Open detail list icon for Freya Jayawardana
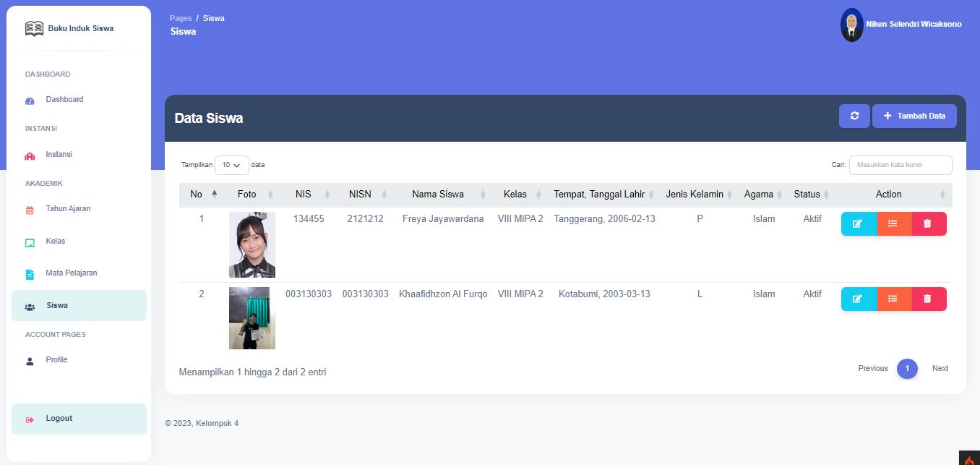 [893, 224]
